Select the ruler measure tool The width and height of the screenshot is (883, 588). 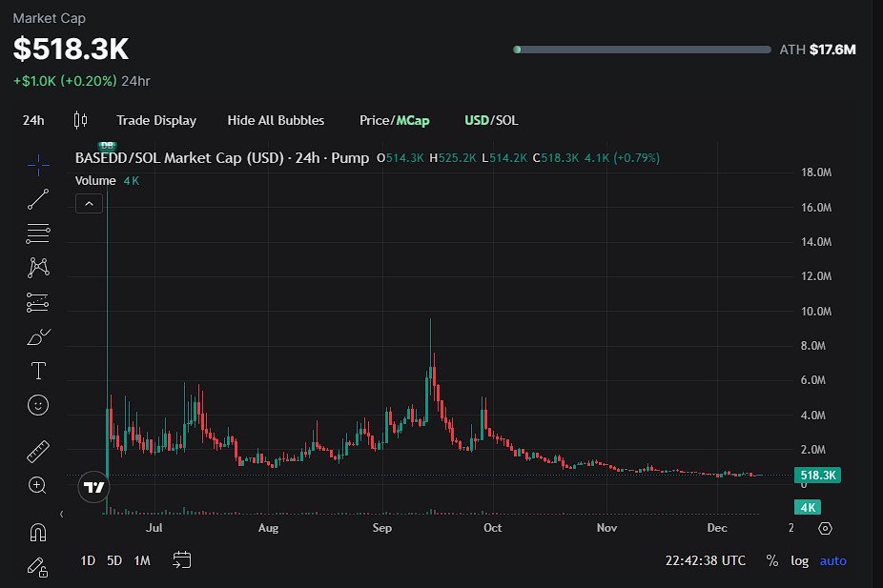click(38, 452)
